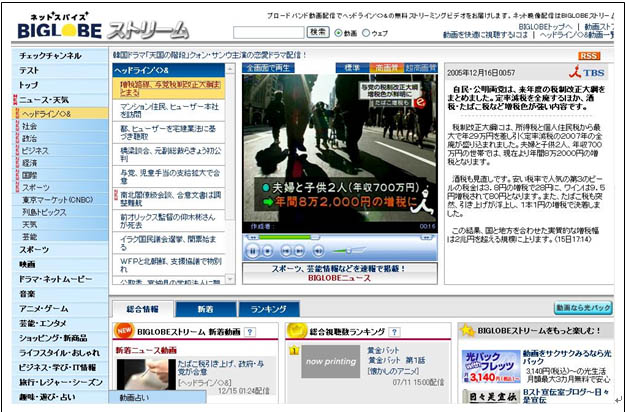Click the 検索 search button
The height and width of the screenshot is (412, 625).
coord(318,32)
